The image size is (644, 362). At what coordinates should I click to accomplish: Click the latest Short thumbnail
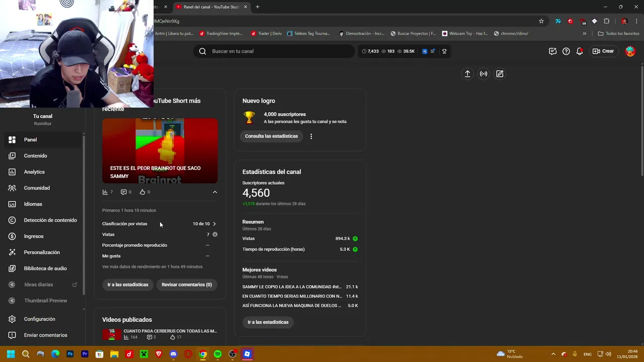click(160, 151)
